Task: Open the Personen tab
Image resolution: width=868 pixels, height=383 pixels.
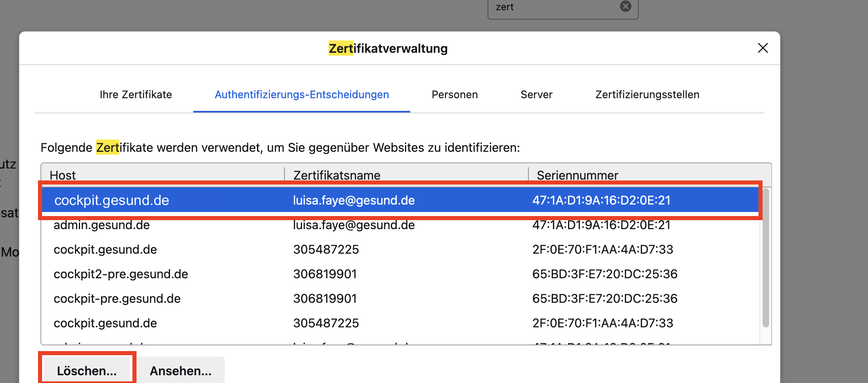Action: 454,95
